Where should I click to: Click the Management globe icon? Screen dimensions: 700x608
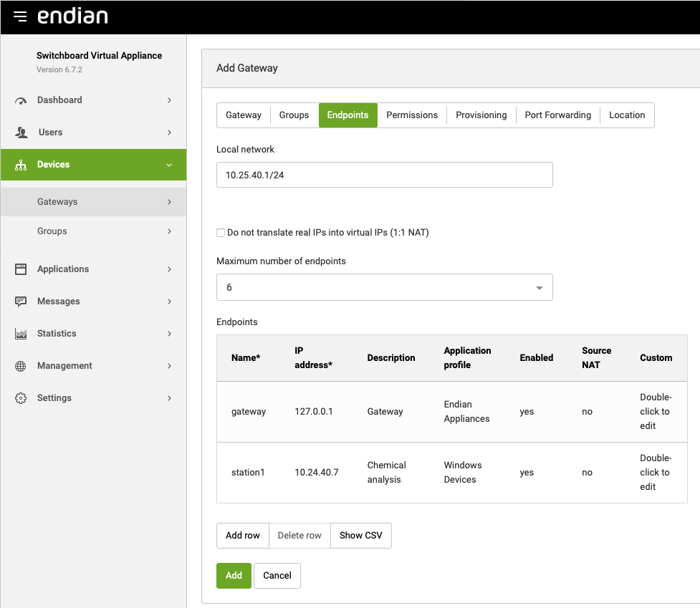(x=21, y=366)
